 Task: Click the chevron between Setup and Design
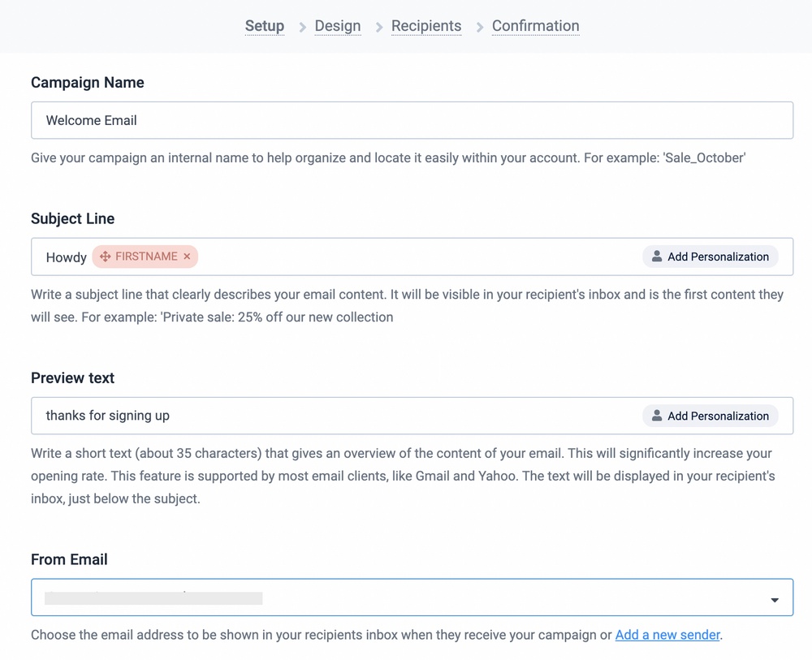[x=302, y=27]
